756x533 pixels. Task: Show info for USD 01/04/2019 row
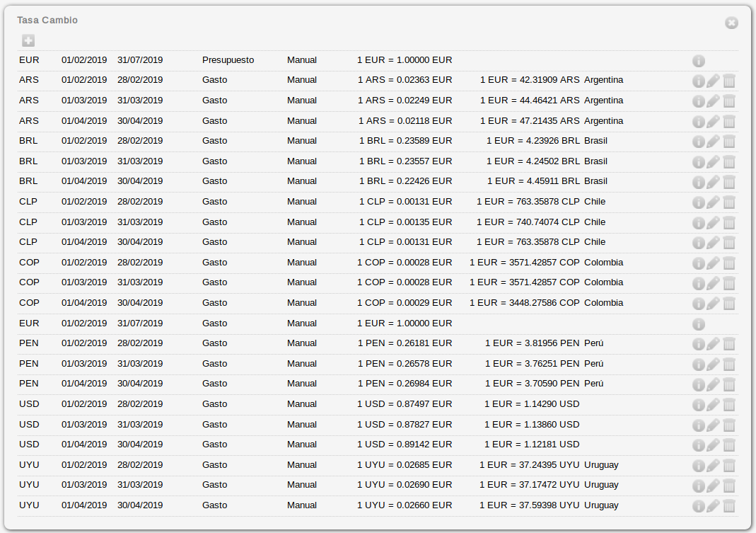click(x=699, y=445)
